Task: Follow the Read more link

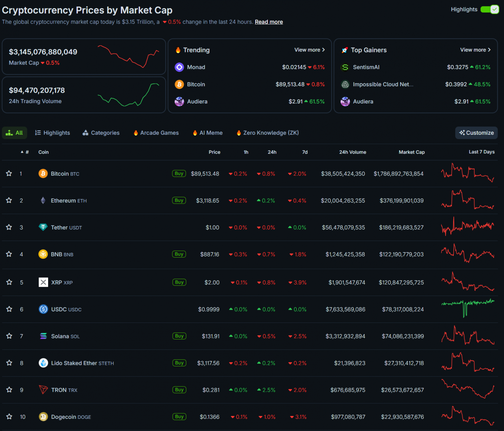Action: (x=269, y=22)
